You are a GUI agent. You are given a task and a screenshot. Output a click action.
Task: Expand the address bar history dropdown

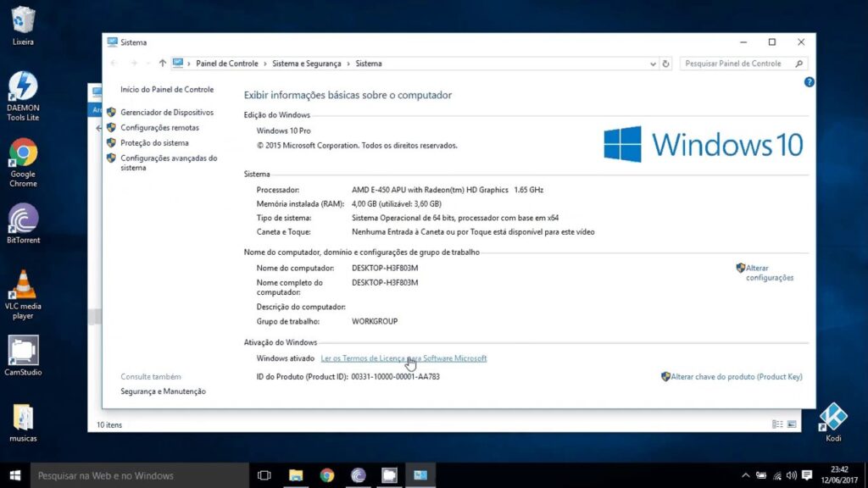click(653, 64)
